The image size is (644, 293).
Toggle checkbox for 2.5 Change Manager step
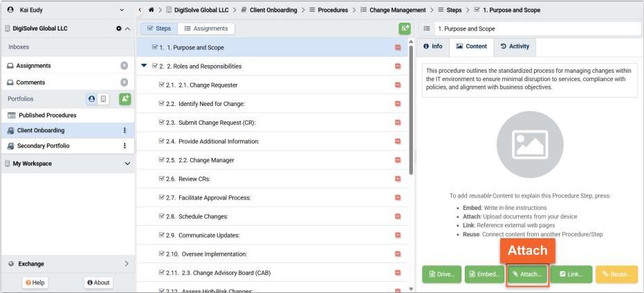(162, 161)
